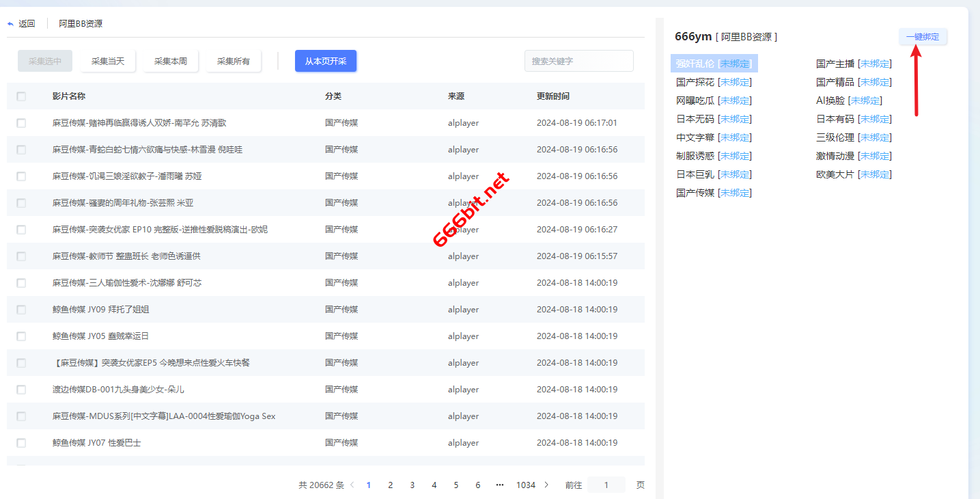This screenshot has height=499, width=980.
Task: Select the highlighted 强奸乱伦 category item
Action: point(692,63)
